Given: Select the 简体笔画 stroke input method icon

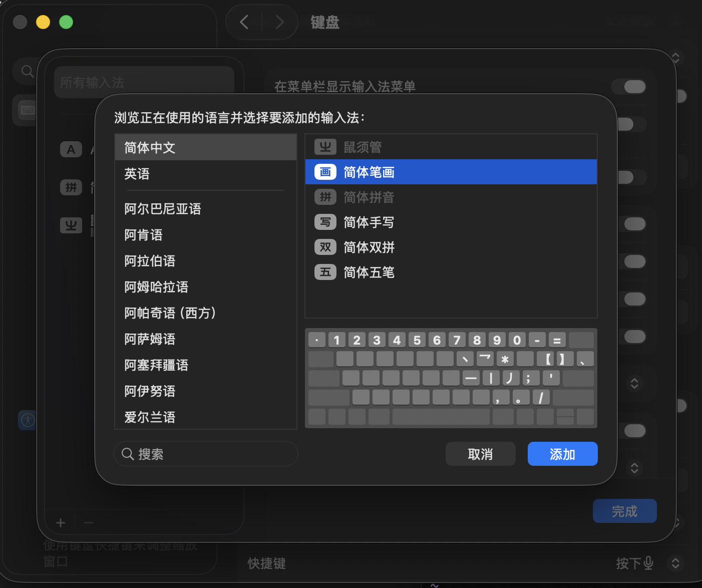Looking at the screenshot, I should coord(325,172).
